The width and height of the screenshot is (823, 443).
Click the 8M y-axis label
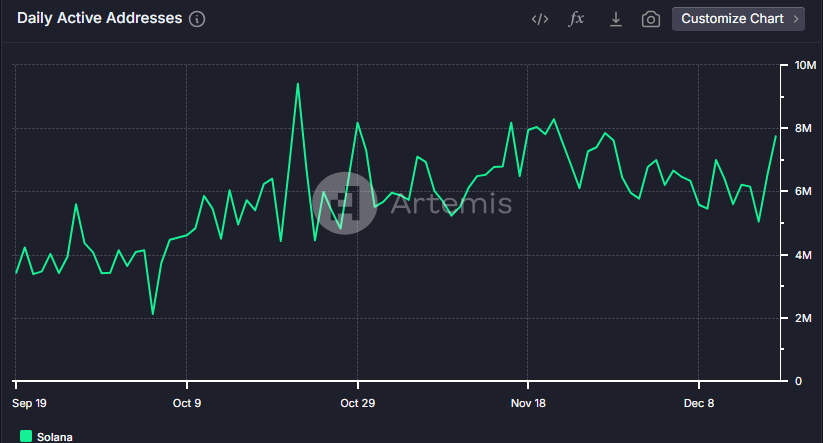[803, 128]
